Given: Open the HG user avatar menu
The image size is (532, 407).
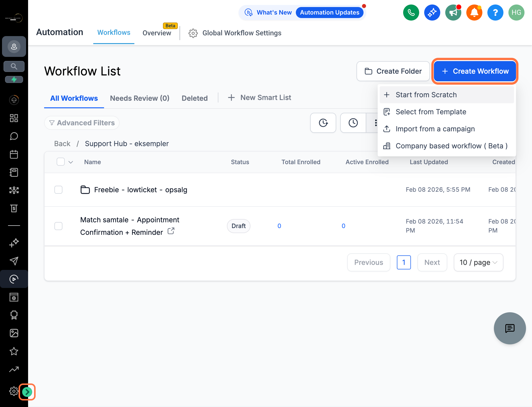Looking at the screenshot, I should coord(516,13).
